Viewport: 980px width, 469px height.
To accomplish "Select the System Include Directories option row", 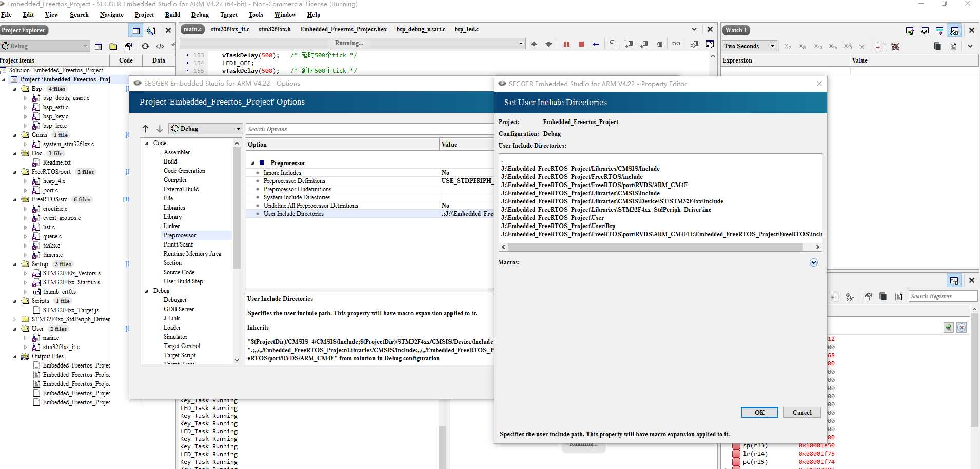I will (369, 197).
